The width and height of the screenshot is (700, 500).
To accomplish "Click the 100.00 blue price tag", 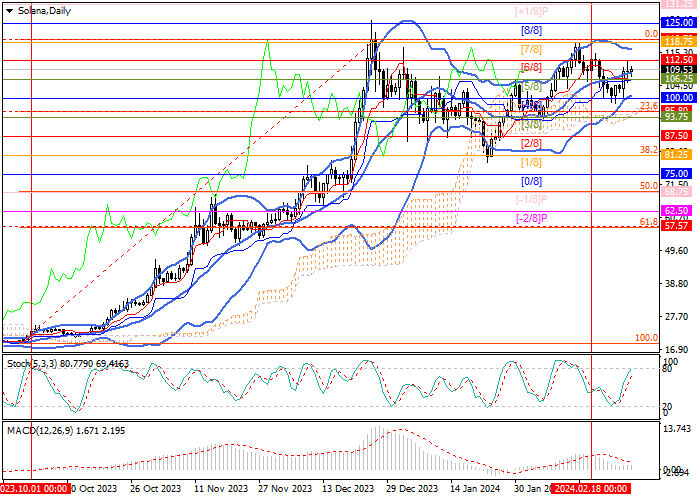I will (x=678, y=98).
